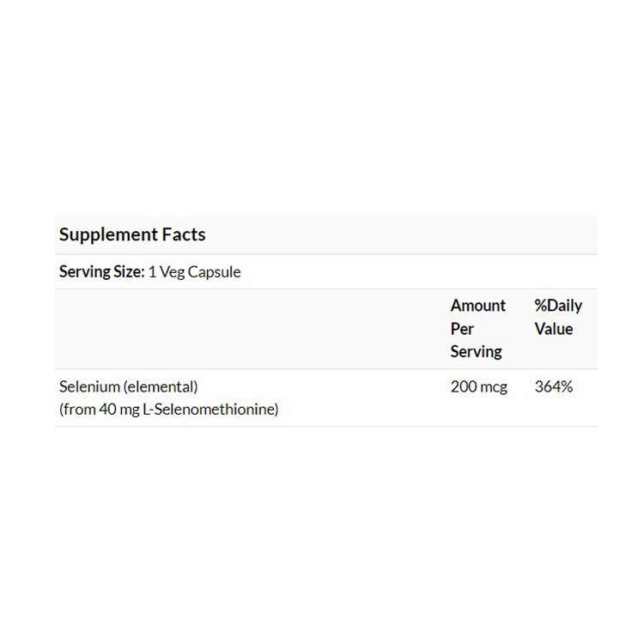Viewport: 644px width, 644px height.
Task: Click the word "Capsule" in serving size
Action: [x=215, y=272]
